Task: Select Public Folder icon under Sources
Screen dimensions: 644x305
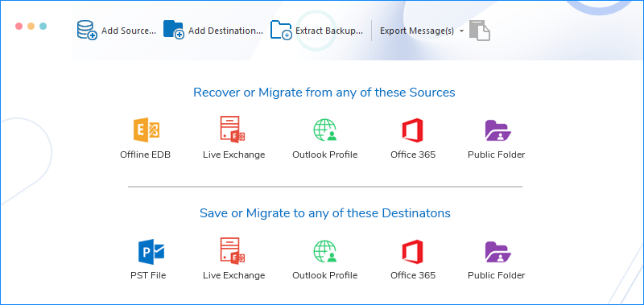Action: tap(497, 130)
